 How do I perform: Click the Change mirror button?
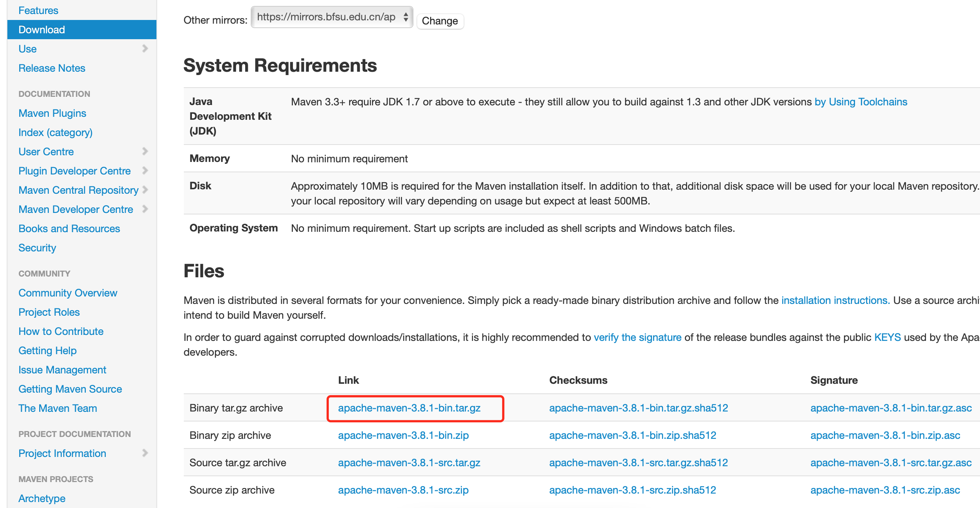point(440,21)
